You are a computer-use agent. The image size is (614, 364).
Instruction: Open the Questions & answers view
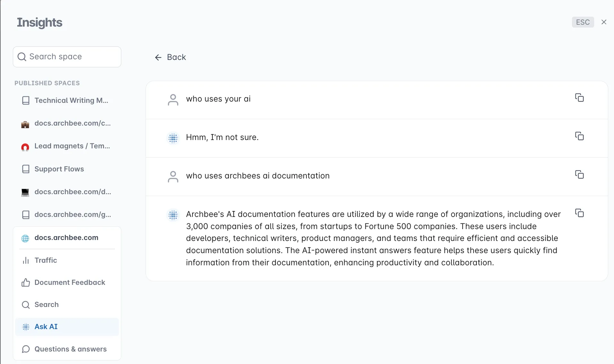(67, 349)
